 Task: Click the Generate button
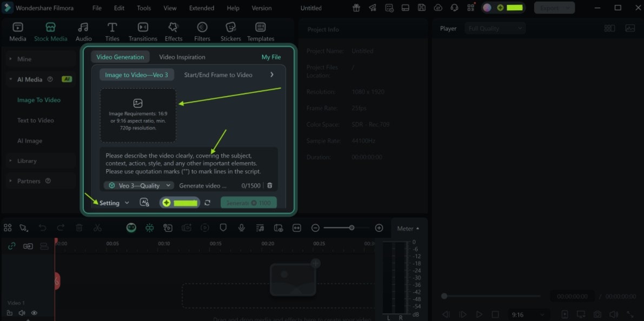click(x=248, y=202)
